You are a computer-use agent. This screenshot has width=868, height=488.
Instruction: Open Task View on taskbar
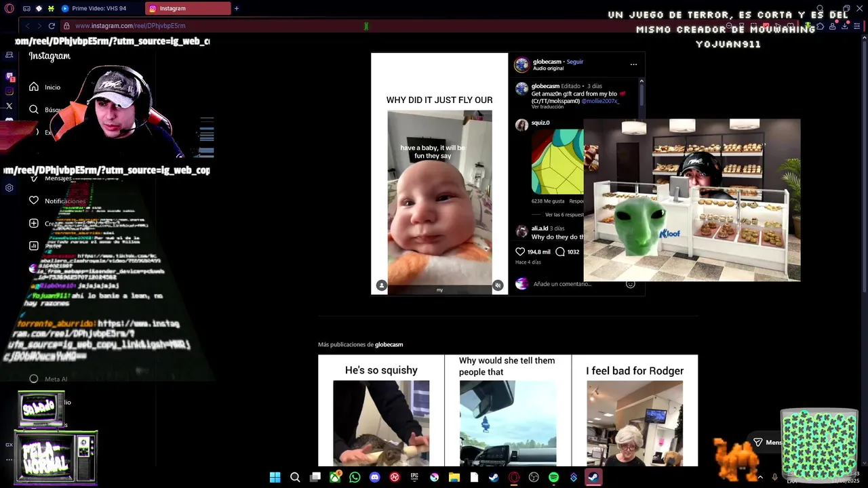(315, 477)
